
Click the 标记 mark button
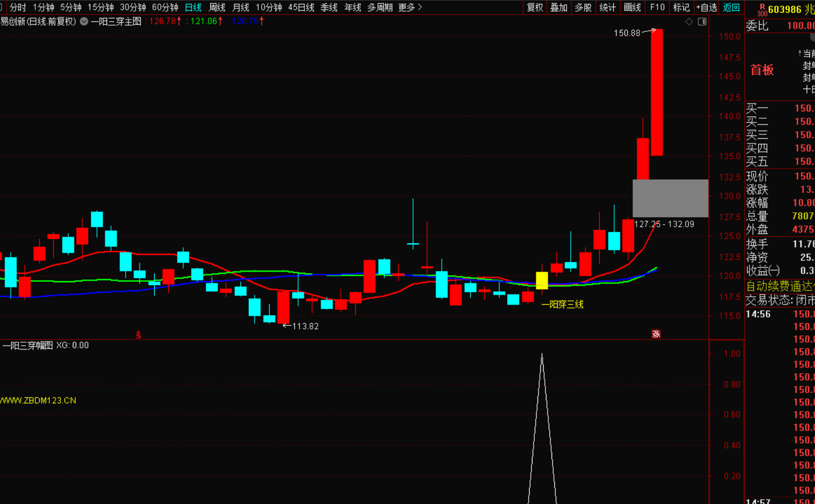click(681, 7)
